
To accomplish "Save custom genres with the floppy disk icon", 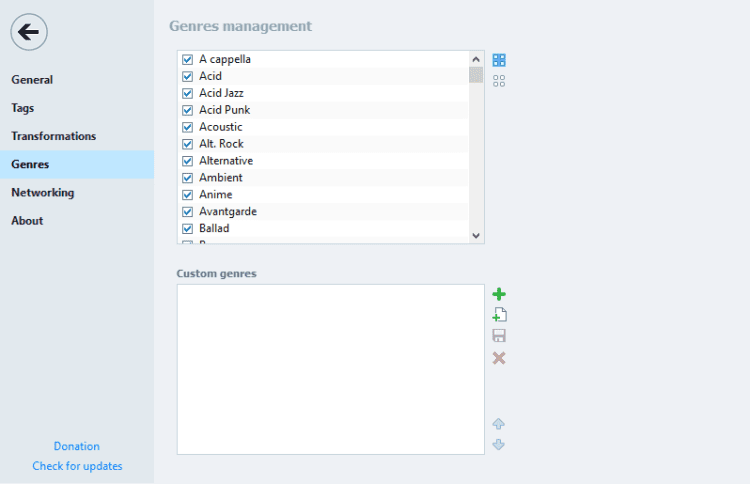I will tap(499, 336).
